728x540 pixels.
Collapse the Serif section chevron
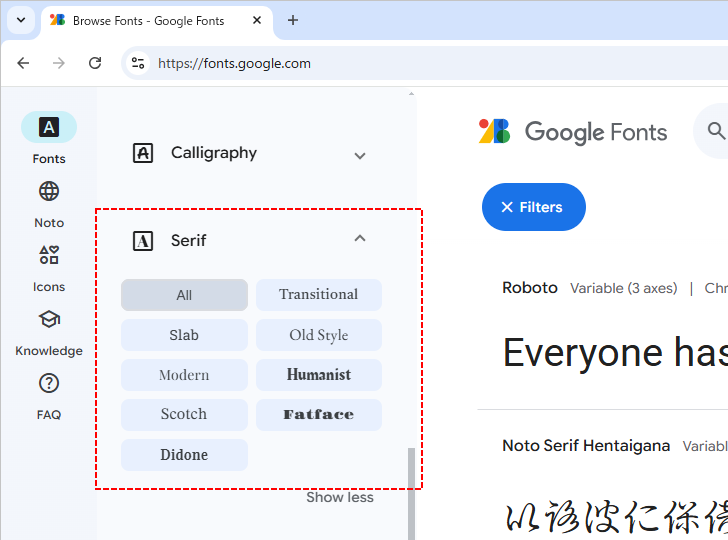(360, 239)
